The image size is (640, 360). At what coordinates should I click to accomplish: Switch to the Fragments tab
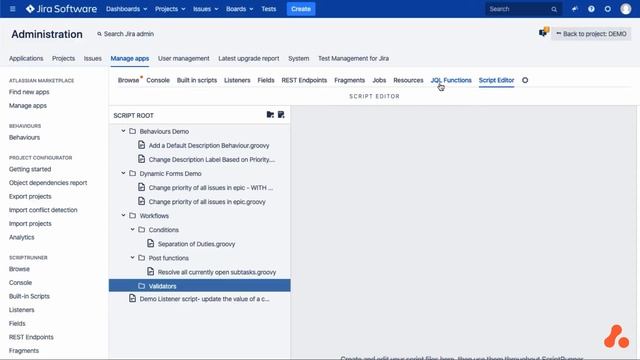(349, 80)
